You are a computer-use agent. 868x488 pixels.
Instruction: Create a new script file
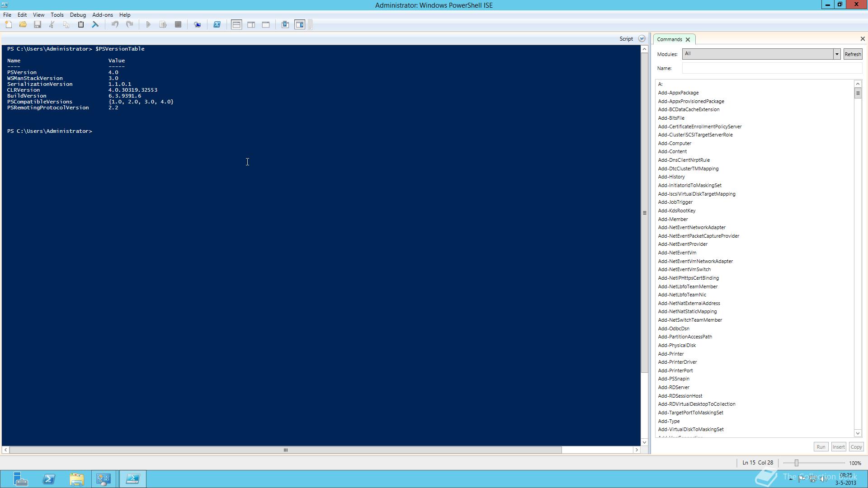point(9,25)
